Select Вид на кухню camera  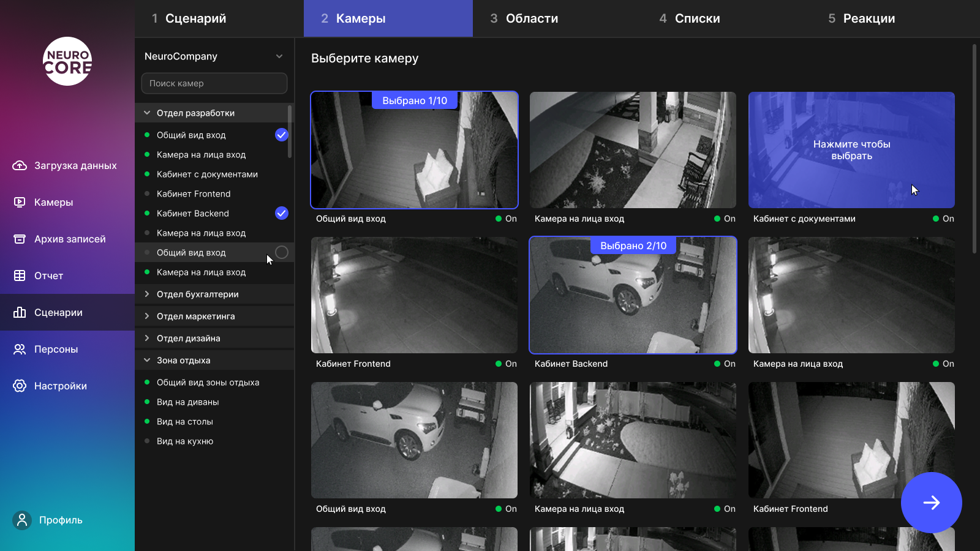[x=214, y=441]
